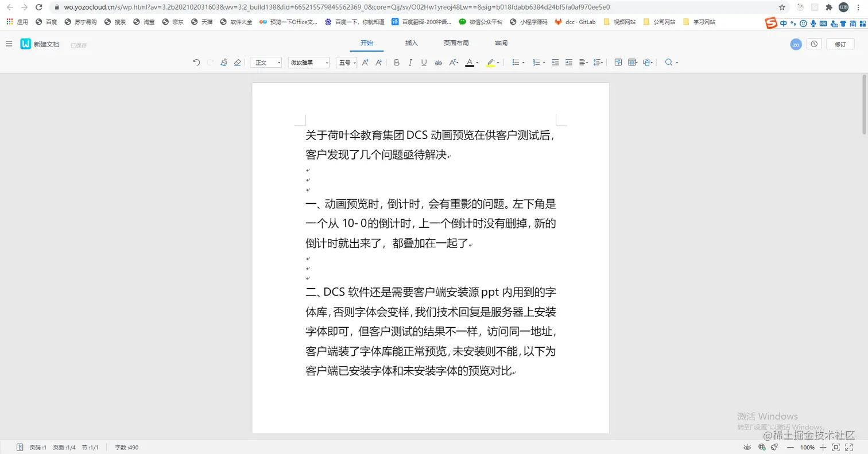The height and width of the screenshot is (454, 868).
Task: Open Chrome's three-dot menu
Action: [858, 7]
